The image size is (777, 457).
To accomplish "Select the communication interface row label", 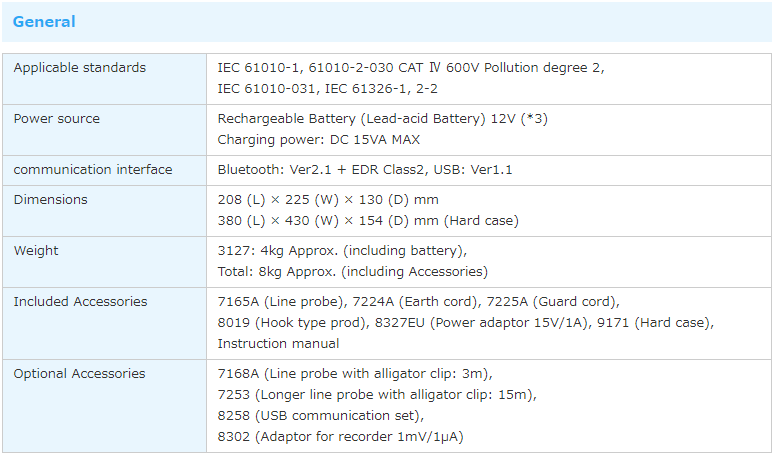I will pyautogui.click(x=93, y=170).
